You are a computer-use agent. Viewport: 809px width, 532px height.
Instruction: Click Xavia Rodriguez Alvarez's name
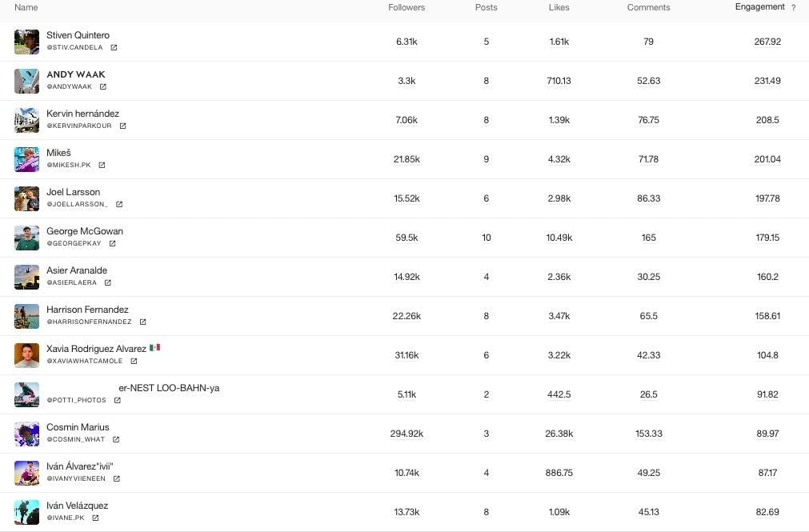click(x=96, y=349)
